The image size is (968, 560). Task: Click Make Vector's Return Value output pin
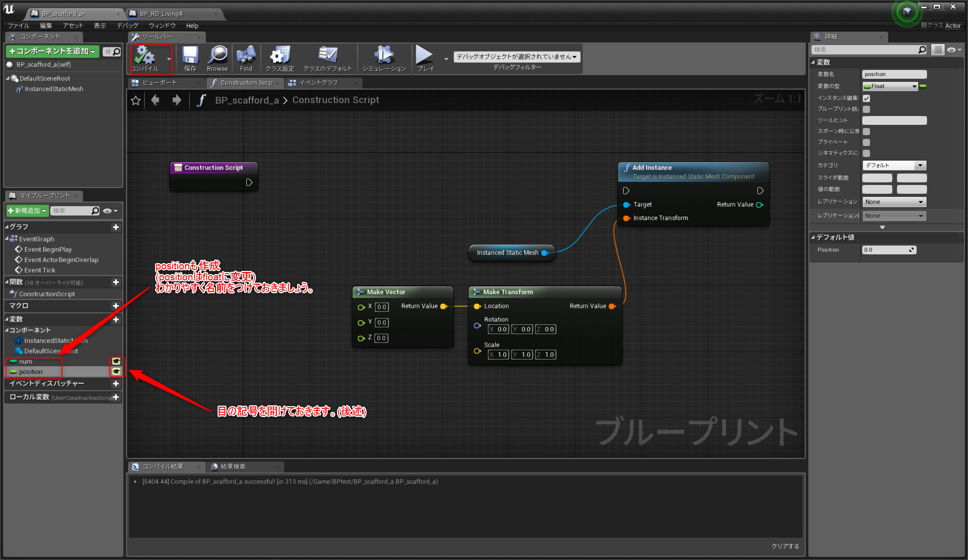click(x=444, y=306)
